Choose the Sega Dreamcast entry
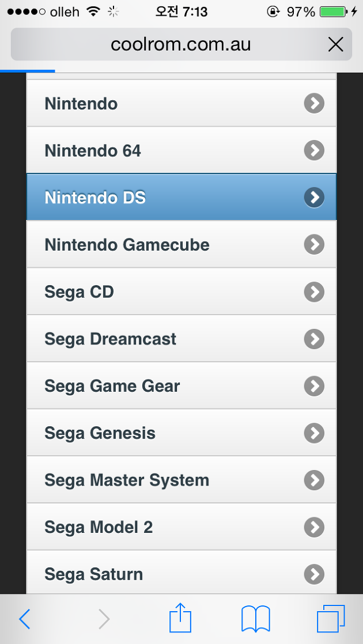This screenshot has height=644, width=363. (x=181, y=339)
